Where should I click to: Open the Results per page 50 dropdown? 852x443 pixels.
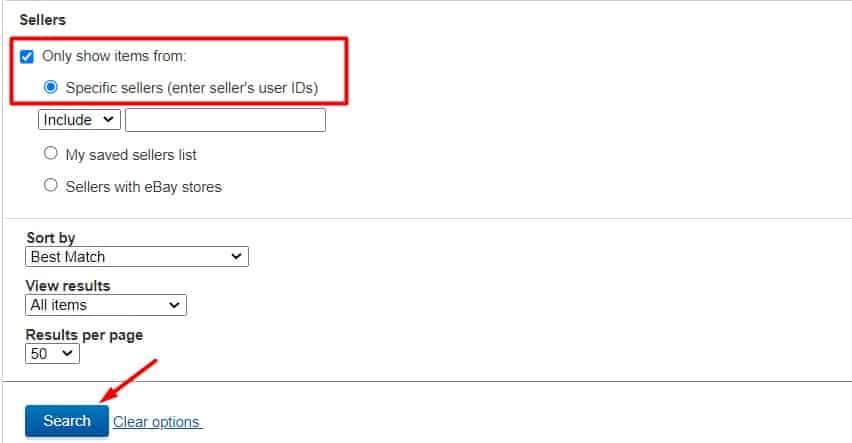coord(52,354)
